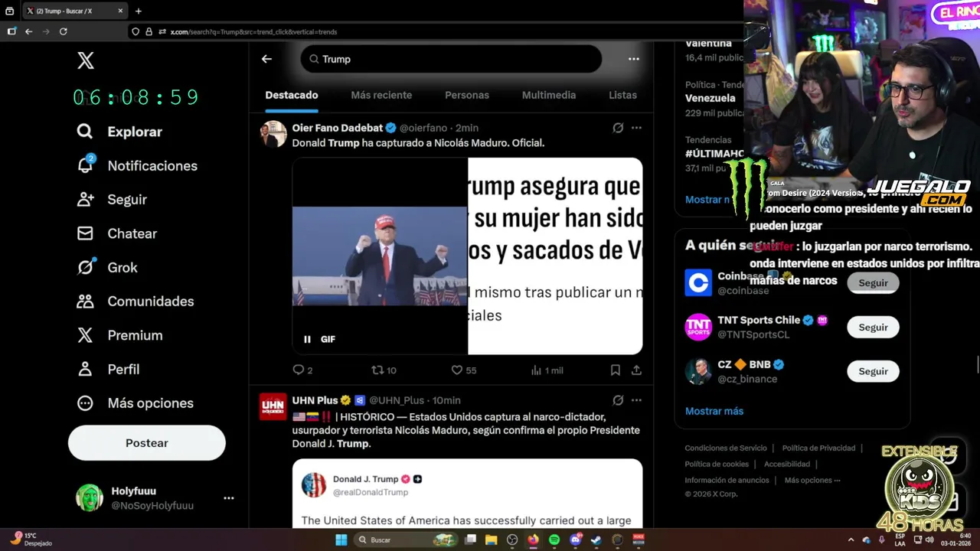Screen dimensions: 980x551
Task: Pause the Trump GIF
Action: (x=307, y=339)
